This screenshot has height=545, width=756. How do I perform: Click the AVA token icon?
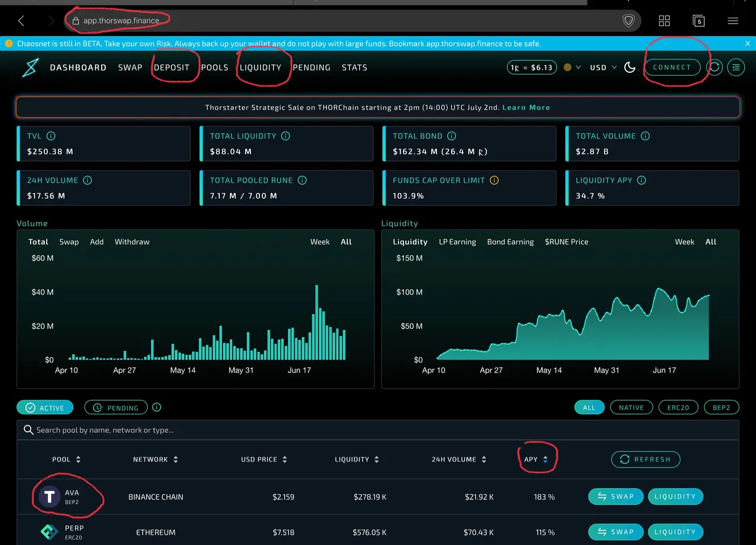50,497
